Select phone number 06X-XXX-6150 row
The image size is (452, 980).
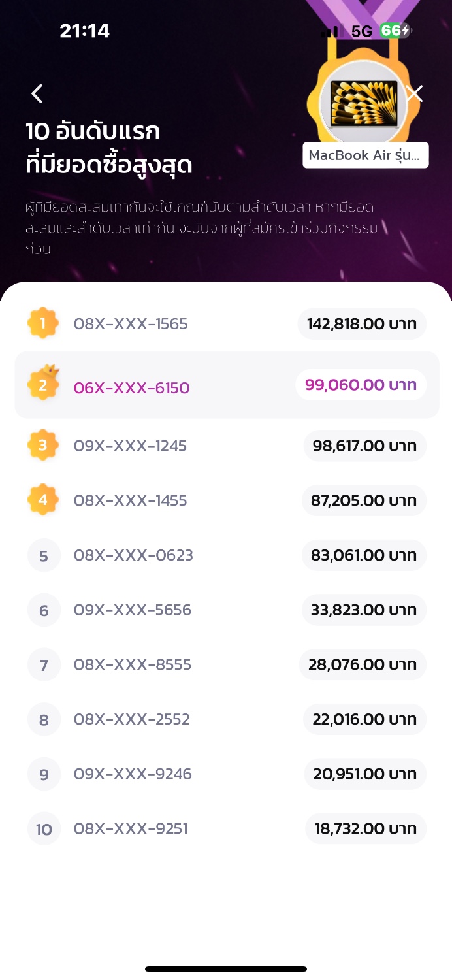coord(227,385)
